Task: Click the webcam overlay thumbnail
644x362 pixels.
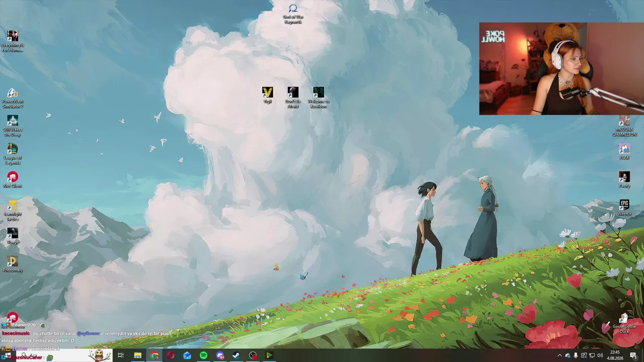Action: tap(561, 69)
